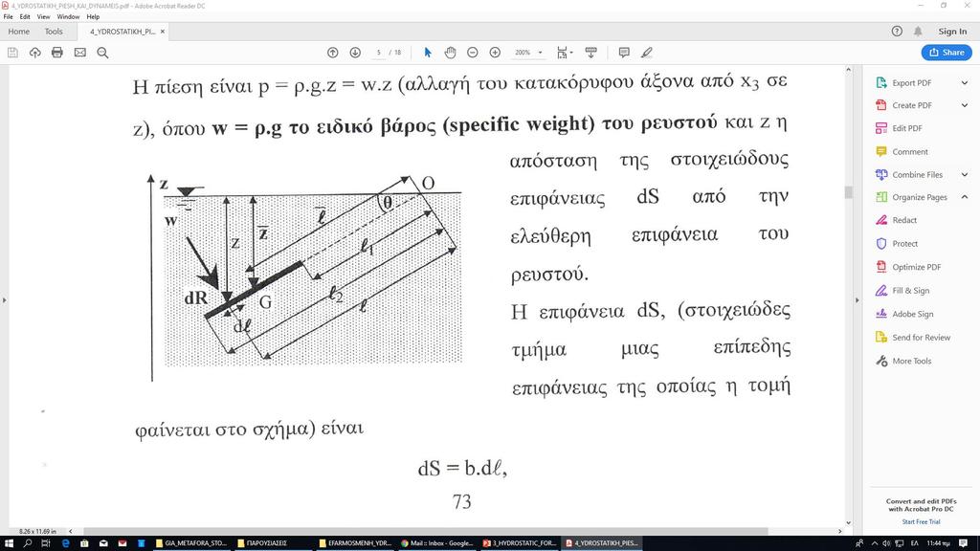Open the Edit menu
This screenshot has height=551, width=980.
coord(25,17)
